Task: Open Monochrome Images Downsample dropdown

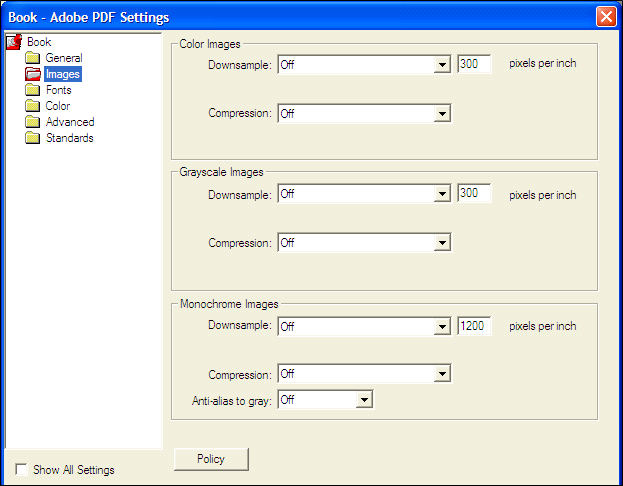Action: [x=364, y=326]
